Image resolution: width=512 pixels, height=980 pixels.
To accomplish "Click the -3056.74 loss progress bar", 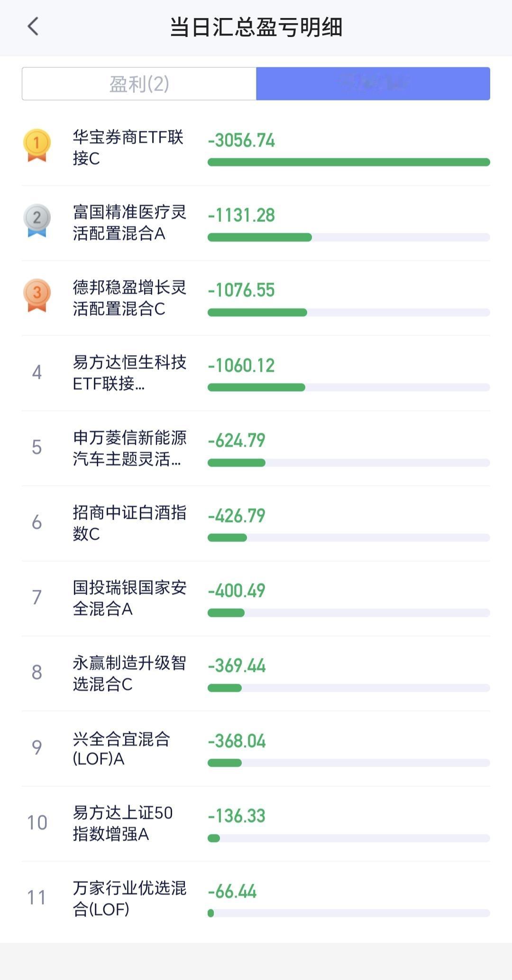I will [x=349, y=162].
